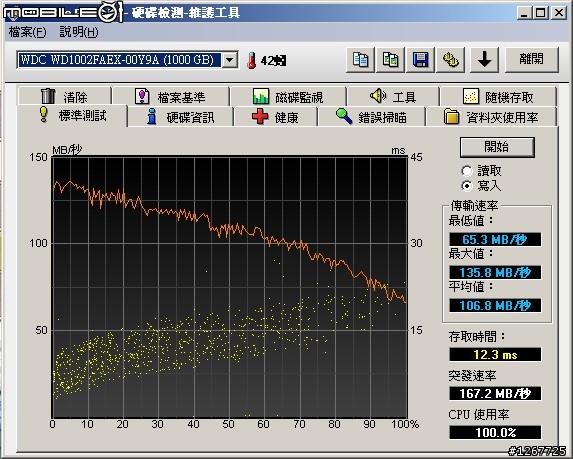
Task: Click the 65.3 MB/秒 minimum value
Action: [x=495, y=240]
